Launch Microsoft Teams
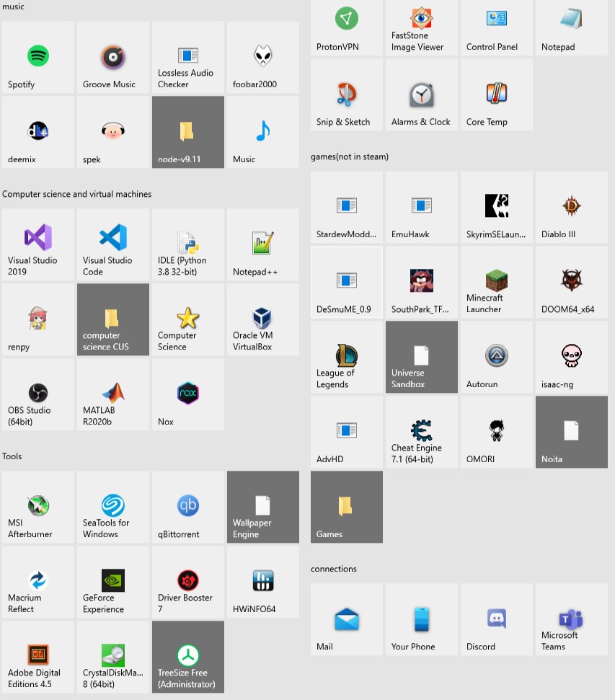The height and width of the screenshot is (700, 615). click(x=572, y=620)
